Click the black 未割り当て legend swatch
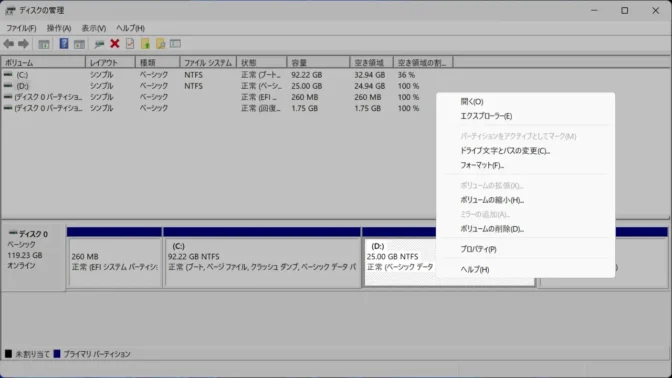Viewport: 672px width, 378px height. pos(8,354)
